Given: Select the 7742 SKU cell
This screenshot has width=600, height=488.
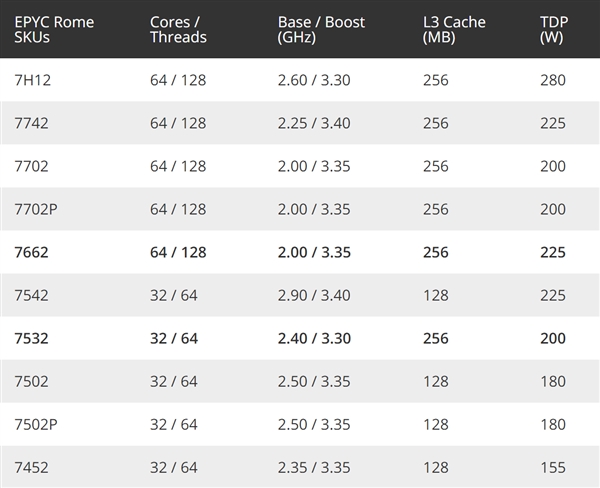Looking at the screenshot, I should (x=31, y=123).
